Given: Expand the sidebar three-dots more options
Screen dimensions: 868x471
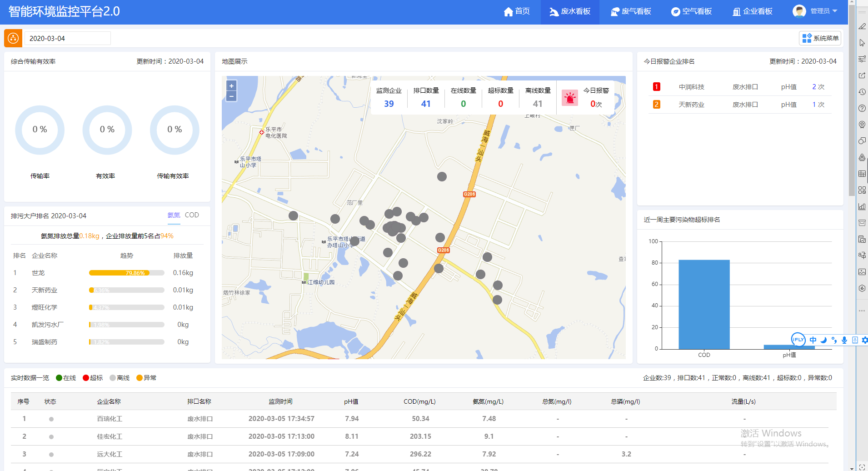Looking at the screenshot, I should click(x=862, y=311).
